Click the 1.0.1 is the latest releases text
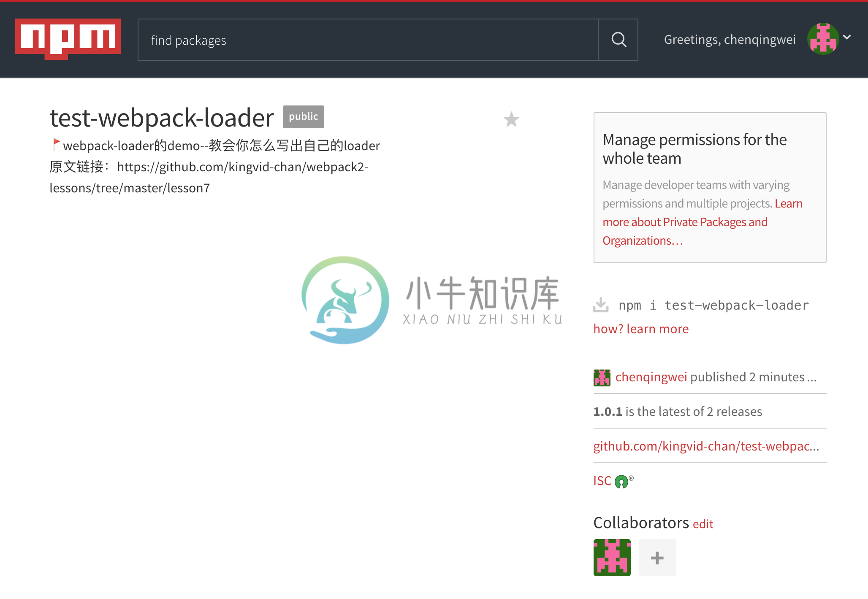Screen dimensions: 868x599 [678, 411]
